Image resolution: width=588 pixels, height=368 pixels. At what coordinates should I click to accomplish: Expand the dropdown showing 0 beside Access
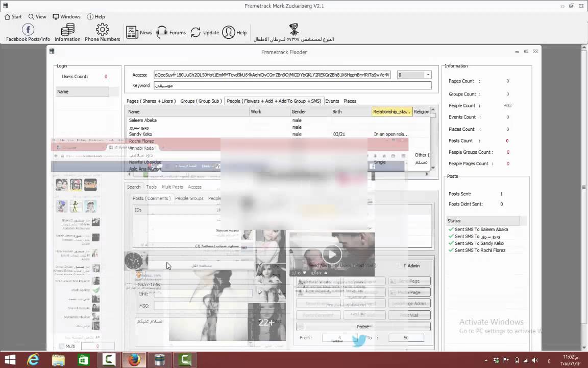[x=428, y=75]
